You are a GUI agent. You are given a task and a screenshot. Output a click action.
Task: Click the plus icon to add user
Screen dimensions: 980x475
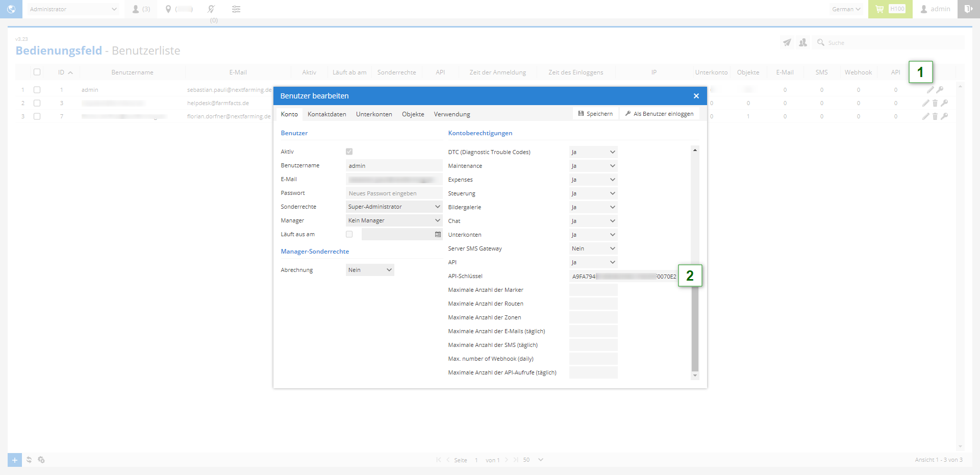point(15,460)
